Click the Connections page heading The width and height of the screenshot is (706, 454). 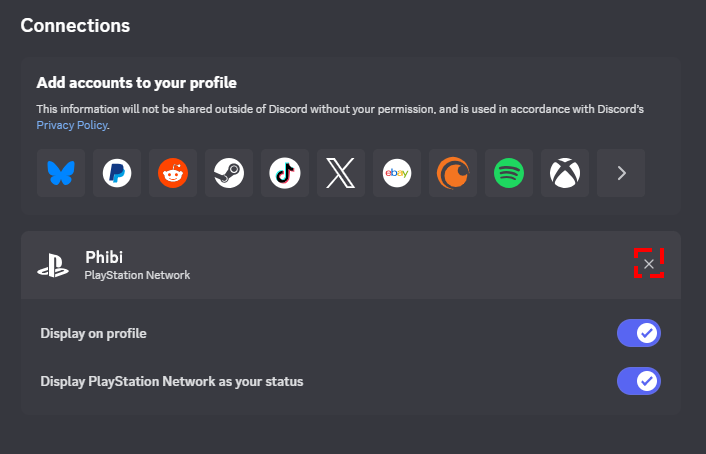(x=75, y=24)
